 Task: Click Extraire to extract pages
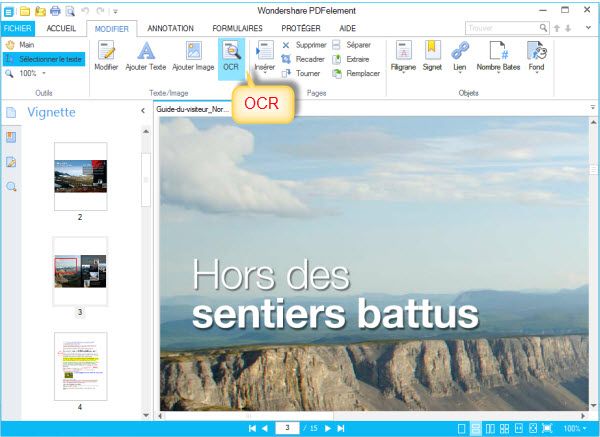[351, 59]
